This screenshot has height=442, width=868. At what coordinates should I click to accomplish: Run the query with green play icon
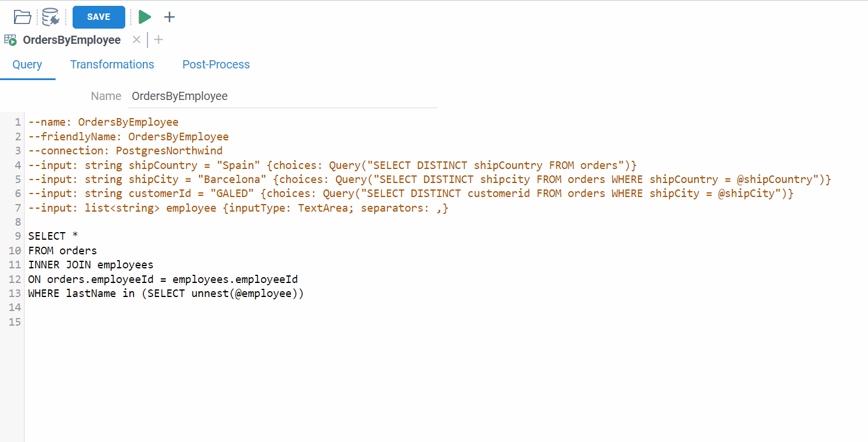coord(145,17)
